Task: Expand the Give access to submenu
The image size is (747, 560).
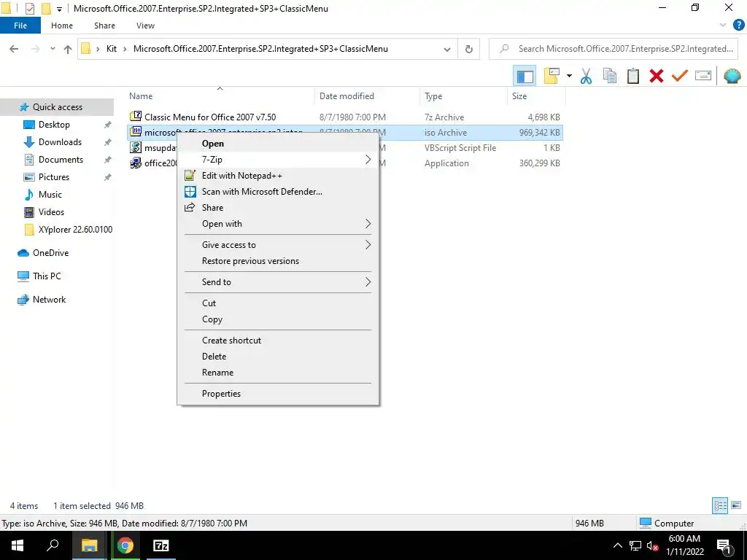Action: click(x=278, y=245)
